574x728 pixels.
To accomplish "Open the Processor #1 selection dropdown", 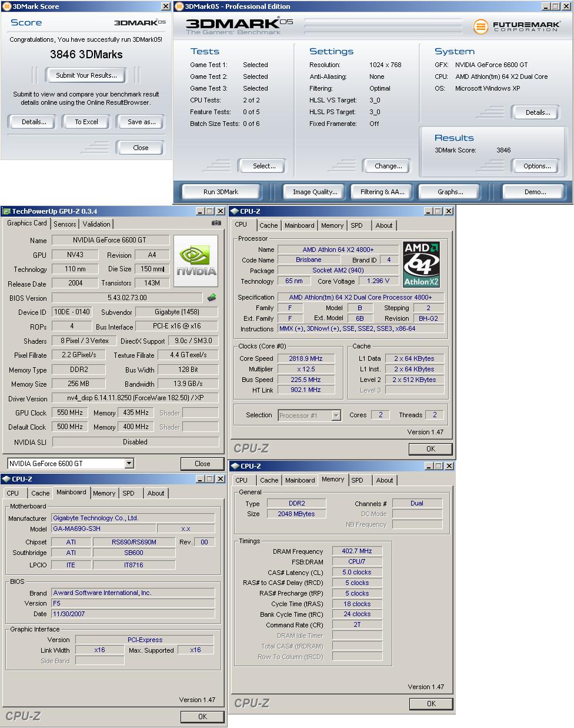I will 336,415.
